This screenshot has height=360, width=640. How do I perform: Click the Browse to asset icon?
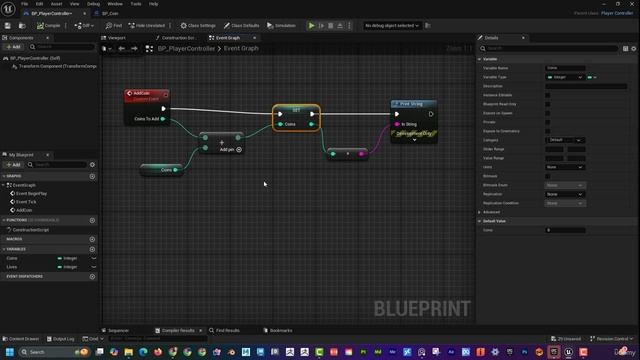(x=22, y=26)
